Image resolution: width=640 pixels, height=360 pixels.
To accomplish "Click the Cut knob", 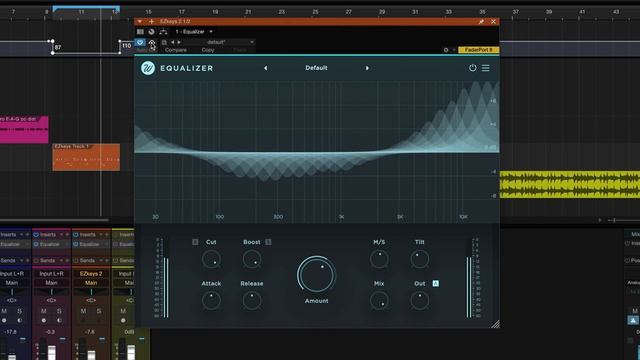I will (x=211, y=259).
